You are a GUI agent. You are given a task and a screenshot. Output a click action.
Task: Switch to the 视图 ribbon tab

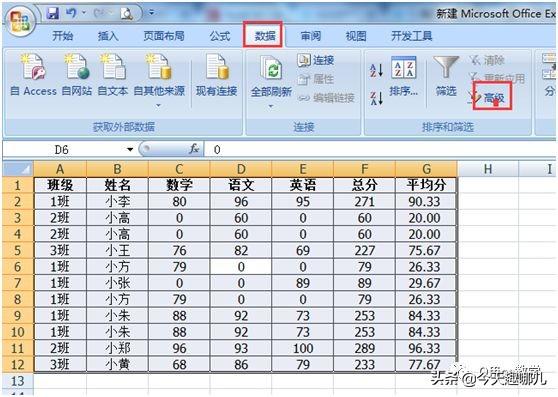pyautogui.click(x=356, y=36)
